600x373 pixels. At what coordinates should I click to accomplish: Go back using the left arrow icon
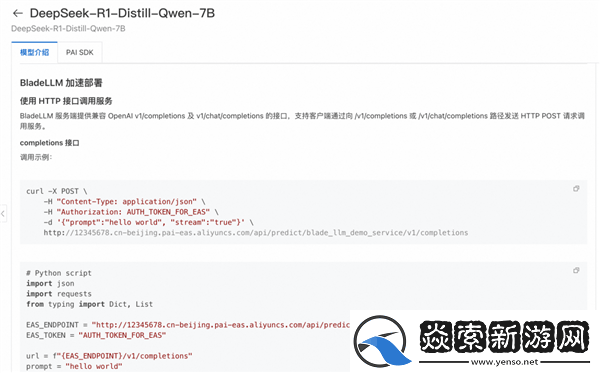(18, 13)
